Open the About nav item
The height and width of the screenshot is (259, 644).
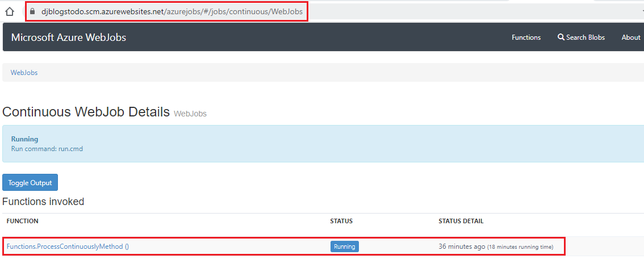pyautogui.click(x=631, y=37)
